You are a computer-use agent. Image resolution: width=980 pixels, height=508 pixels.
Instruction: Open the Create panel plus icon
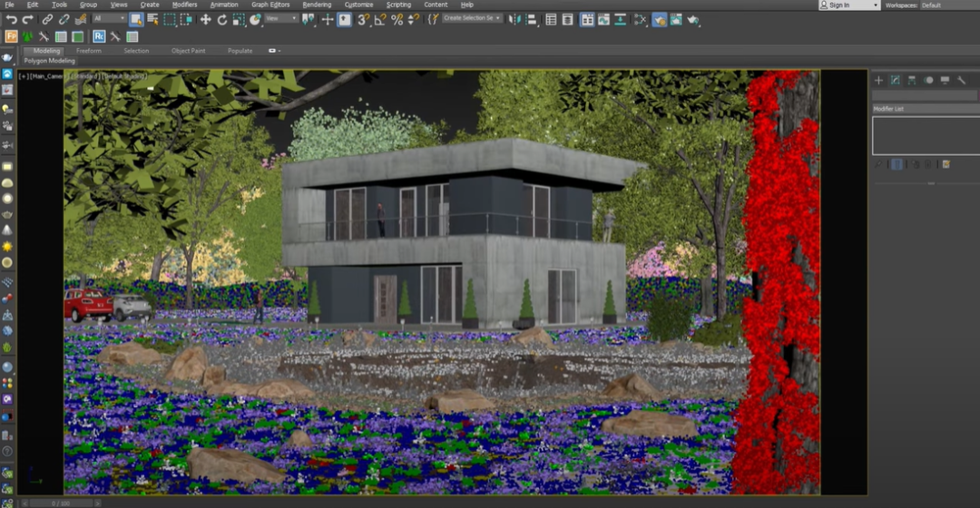(x=878, y=80)
